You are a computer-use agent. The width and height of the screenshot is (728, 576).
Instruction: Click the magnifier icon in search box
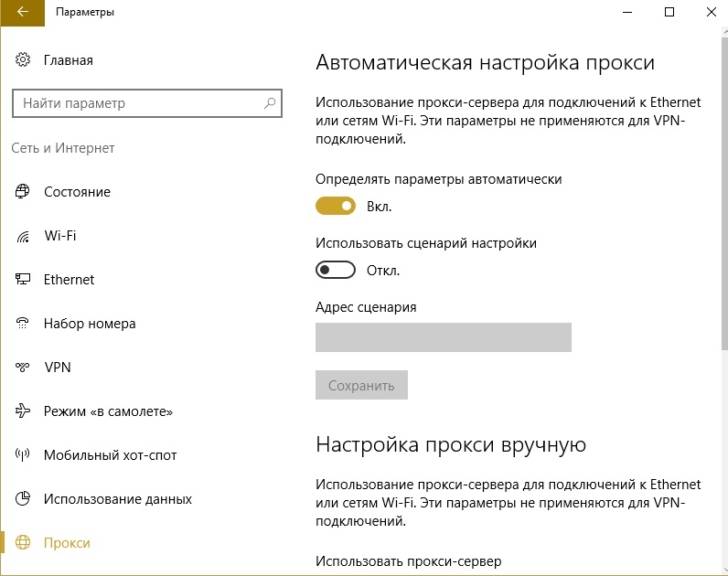click(270, 103)
